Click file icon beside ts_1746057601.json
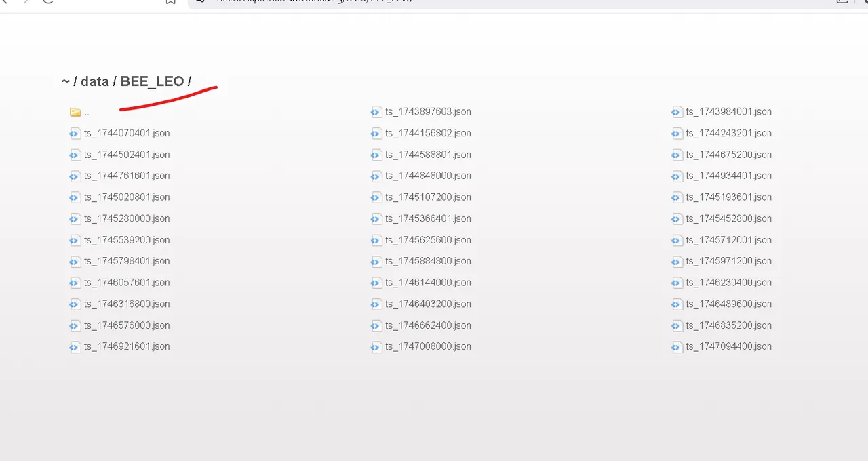This screenshot has width=868, height=461. 75,283
